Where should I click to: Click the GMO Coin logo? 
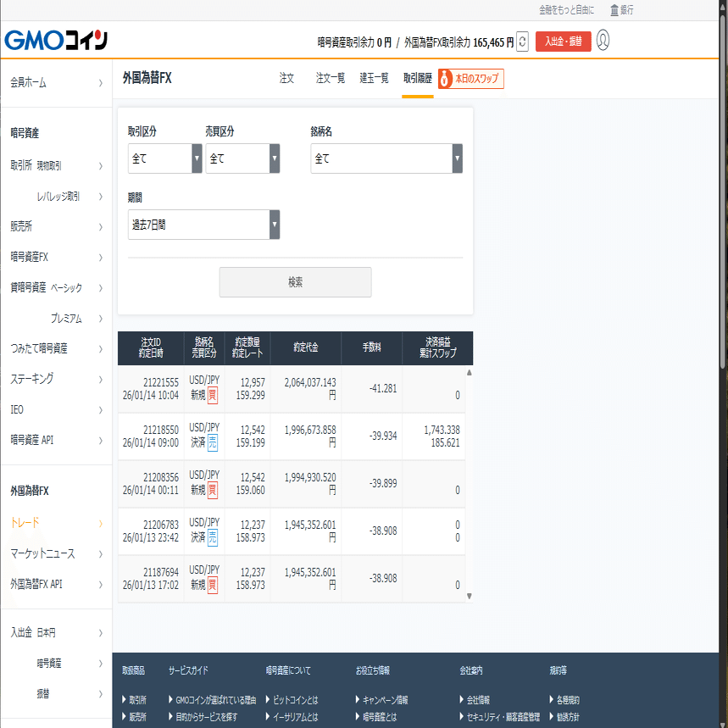point(56,40)
